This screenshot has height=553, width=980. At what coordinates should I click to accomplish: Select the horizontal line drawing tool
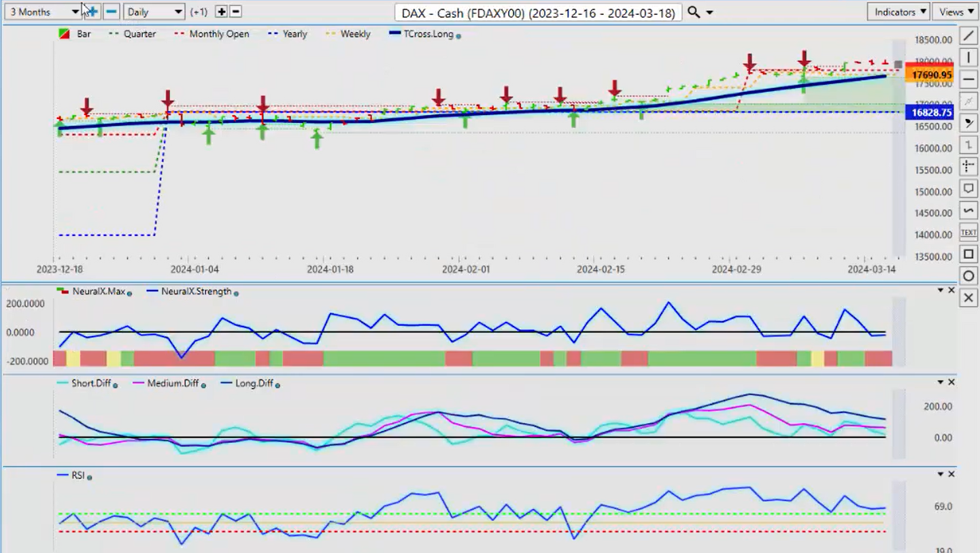(x=968, y=79)
